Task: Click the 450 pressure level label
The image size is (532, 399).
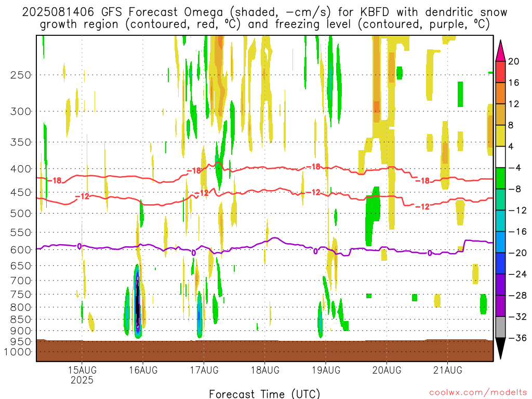Action: (x=21, y=192)
